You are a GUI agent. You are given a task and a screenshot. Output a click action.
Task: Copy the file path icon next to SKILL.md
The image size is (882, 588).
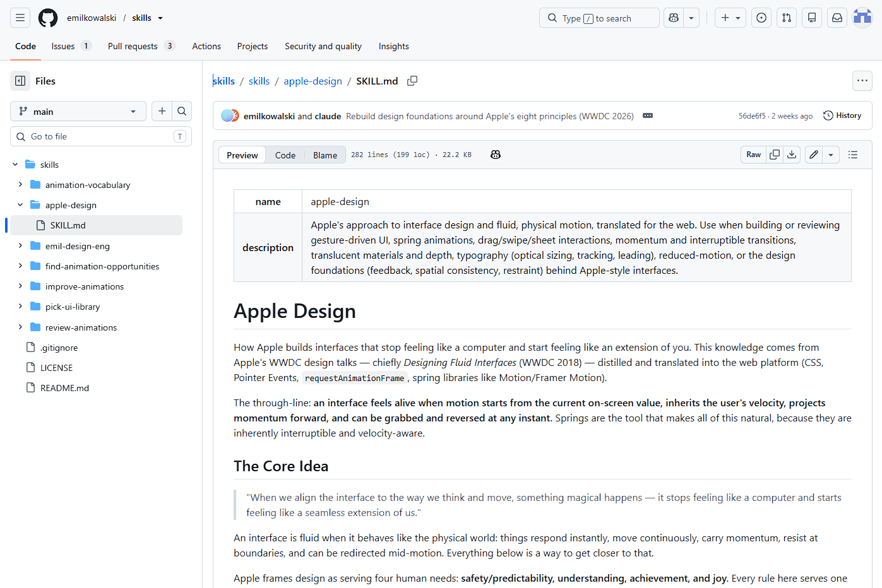[x=412, y=81]
